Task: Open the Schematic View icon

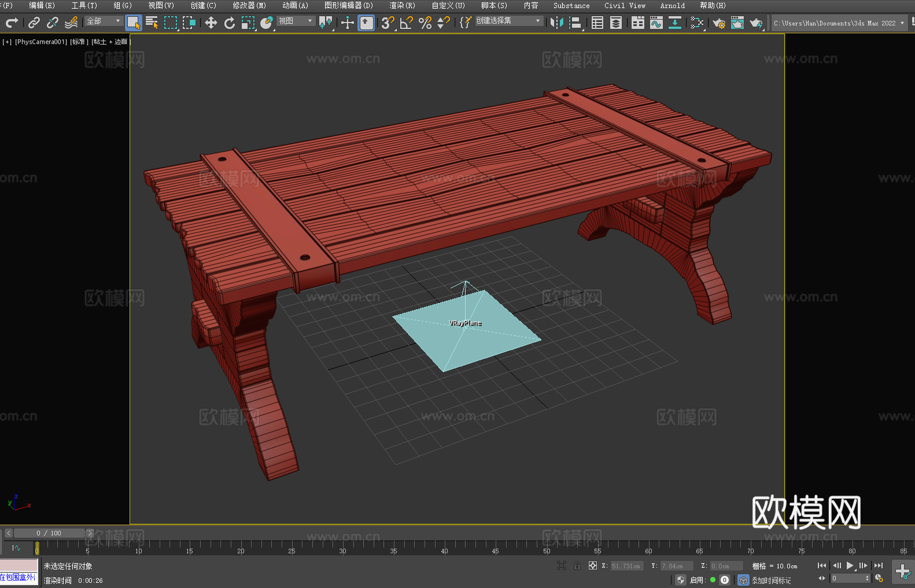Action: point(697,23)
